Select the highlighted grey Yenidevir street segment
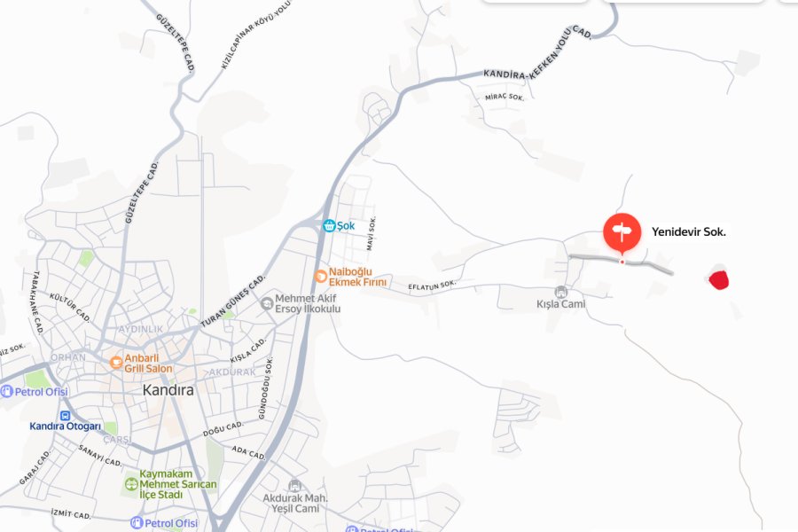Image resolution: width=798 pixels, height=532 pixels. 621,262
